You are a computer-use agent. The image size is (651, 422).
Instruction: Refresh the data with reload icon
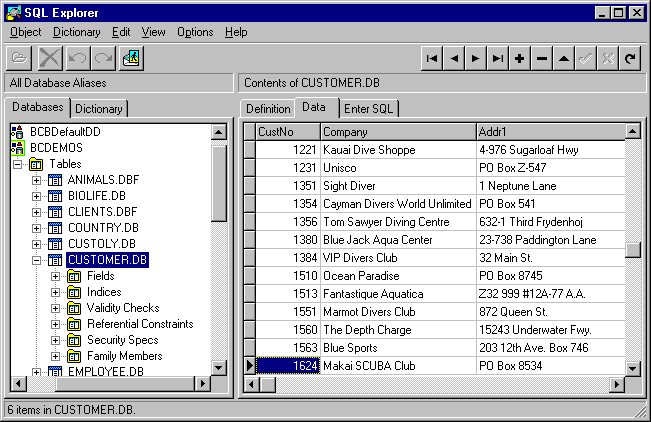click(x=630, y=59)
